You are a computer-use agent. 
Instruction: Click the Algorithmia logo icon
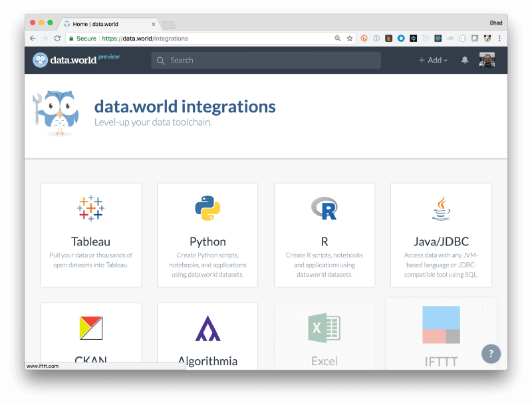tap(207, 328)
